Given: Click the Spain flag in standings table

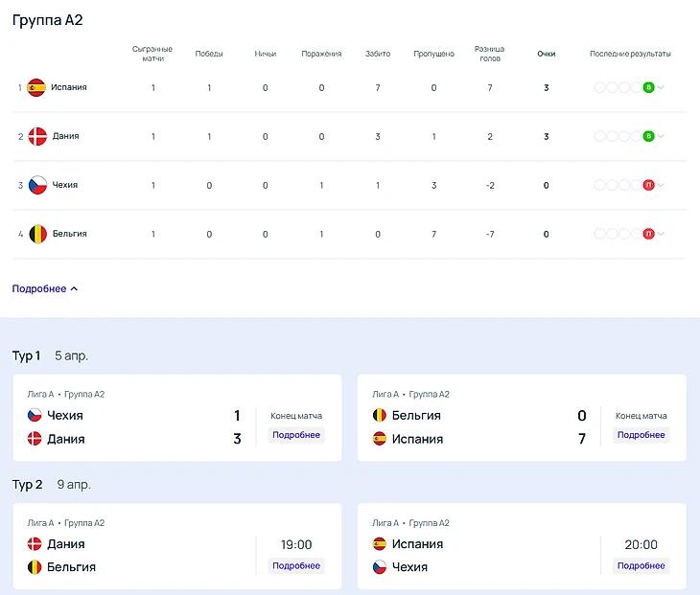Looking at the screenshot, I should (x=37, y=87).
